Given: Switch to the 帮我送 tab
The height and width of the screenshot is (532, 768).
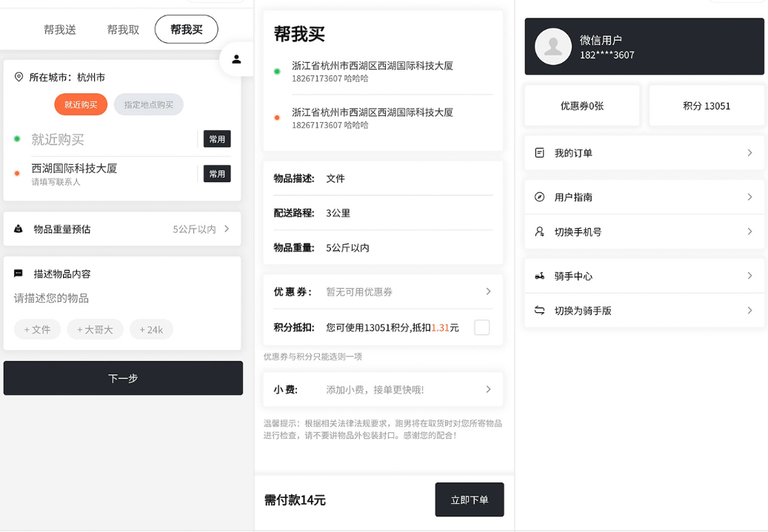Looking at the screenshot, I should click(59, 29).
